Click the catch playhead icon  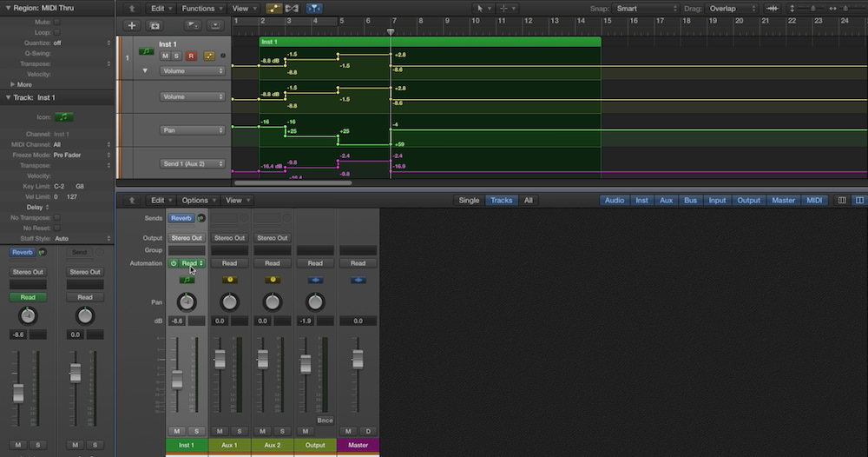(314, 9)
